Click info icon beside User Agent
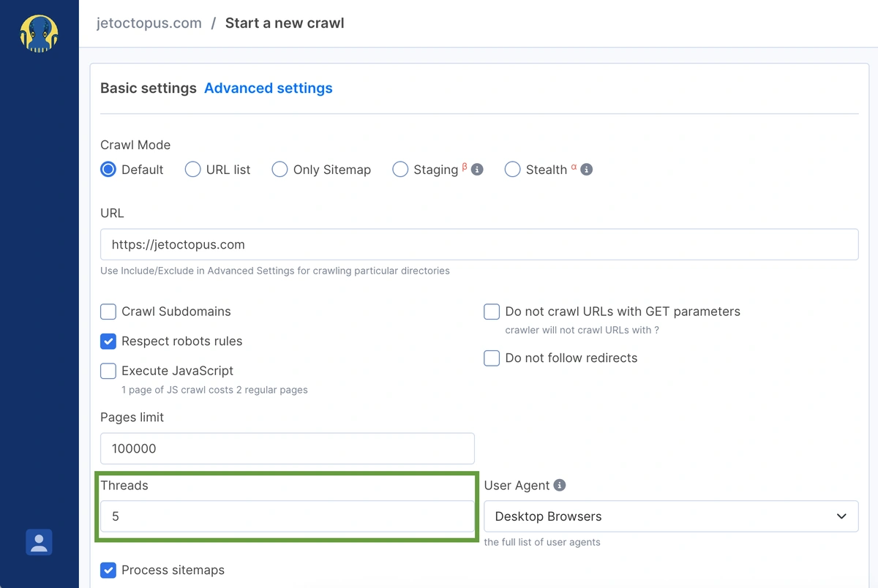The height and width of the screenshot is (588, 878). pyautogui.click(x=560, y=485)
